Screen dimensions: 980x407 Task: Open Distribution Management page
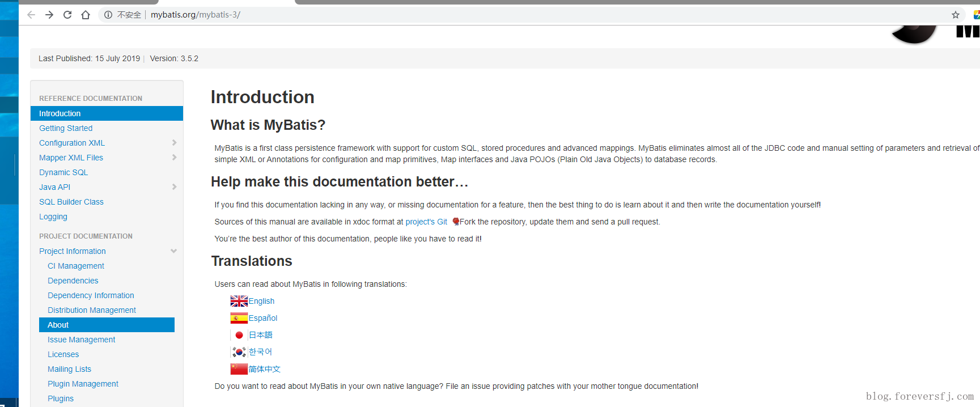point(92,310)
